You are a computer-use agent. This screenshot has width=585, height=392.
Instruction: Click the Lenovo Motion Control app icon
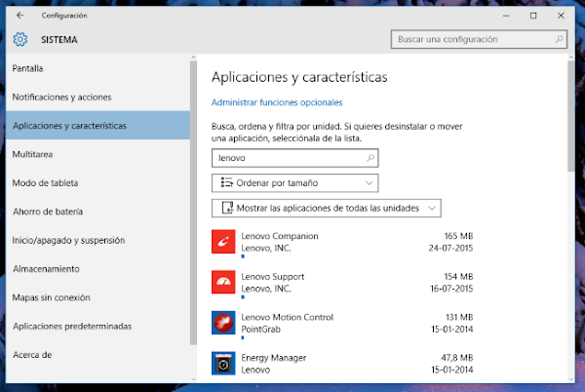tap(223, 323)
